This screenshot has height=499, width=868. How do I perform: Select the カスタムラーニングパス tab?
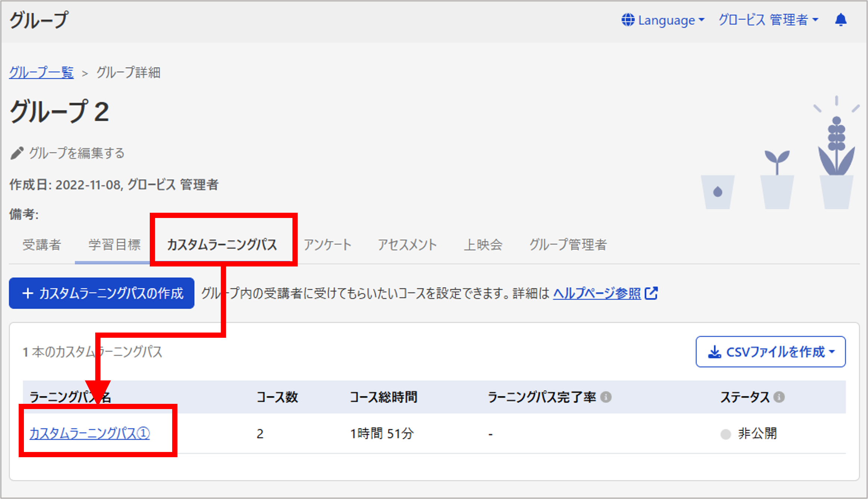point(222,245)
